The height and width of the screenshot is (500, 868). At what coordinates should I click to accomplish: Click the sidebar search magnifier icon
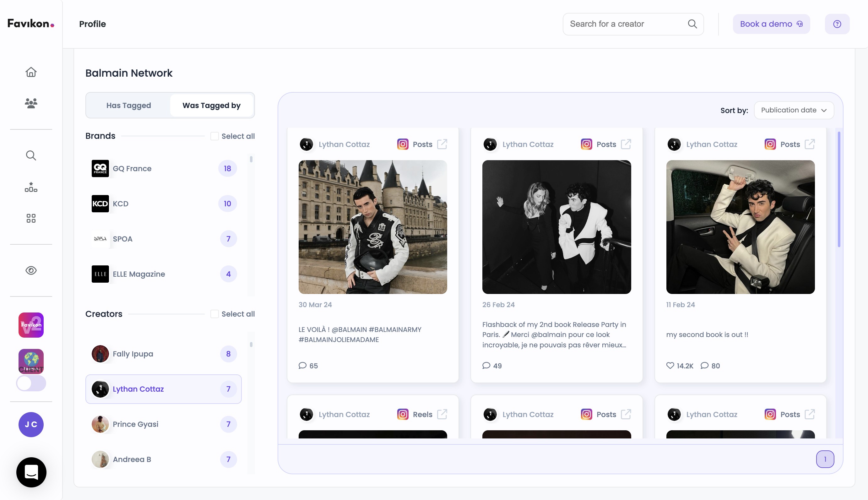pyautogui.click(x=31, y=155)
